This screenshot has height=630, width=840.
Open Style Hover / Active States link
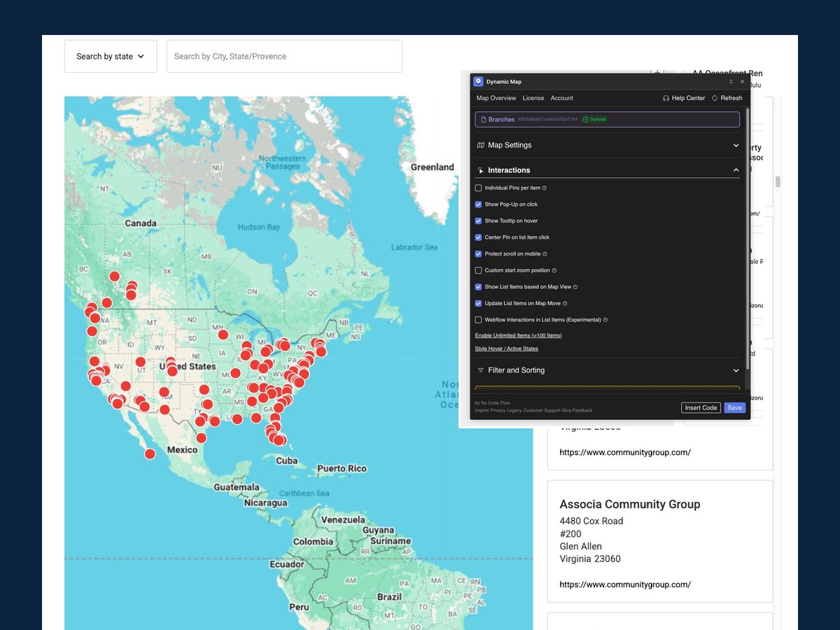[x=507, y=349]
